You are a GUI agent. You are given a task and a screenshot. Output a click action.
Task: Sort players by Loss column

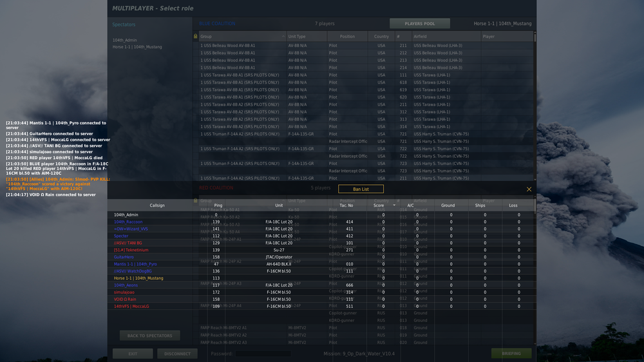[x=513, y=205]
